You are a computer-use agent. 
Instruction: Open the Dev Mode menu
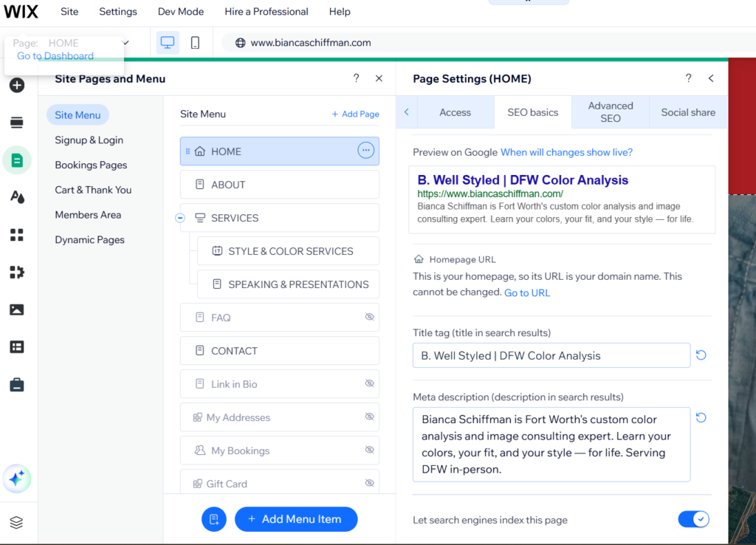pos(181,12)
